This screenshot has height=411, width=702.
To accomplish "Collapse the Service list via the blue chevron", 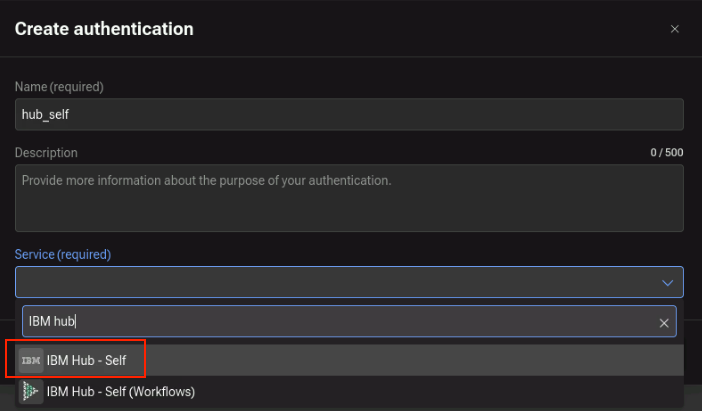I will point(668,283).
